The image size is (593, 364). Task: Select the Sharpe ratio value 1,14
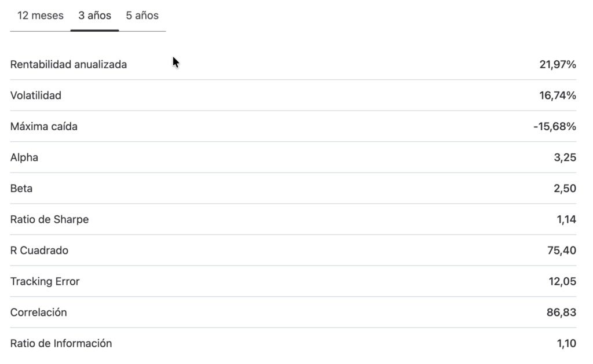[566, 219]
